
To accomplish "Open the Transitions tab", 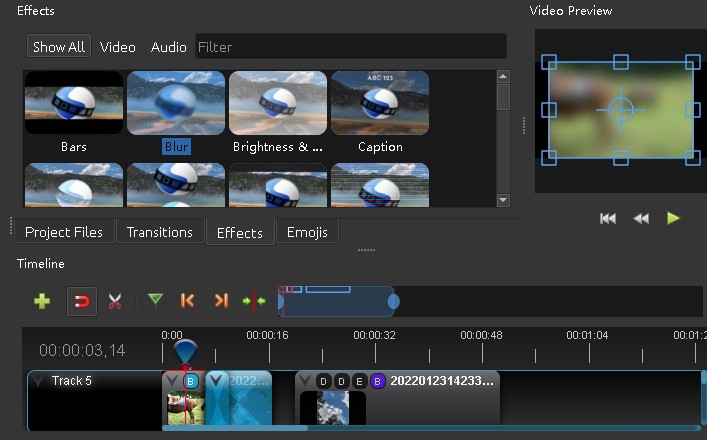I will pos(160,232).
